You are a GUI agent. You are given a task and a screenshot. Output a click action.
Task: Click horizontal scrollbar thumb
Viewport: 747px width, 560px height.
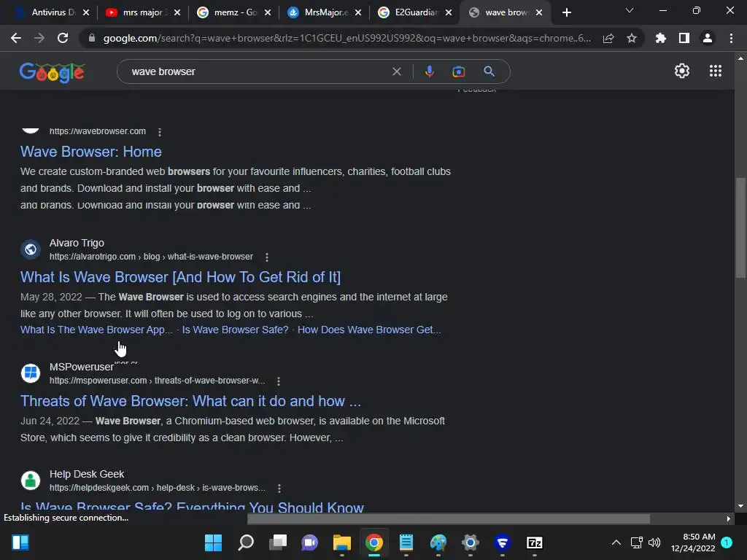(x=449, y=518)
